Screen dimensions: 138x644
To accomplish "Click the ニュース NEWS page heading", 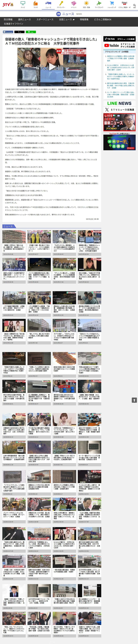I will (69, 14).
